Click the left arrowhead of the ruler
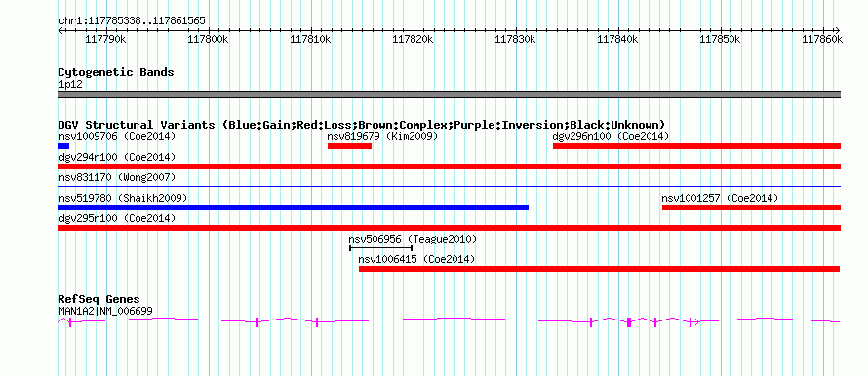 pos(59,30)
